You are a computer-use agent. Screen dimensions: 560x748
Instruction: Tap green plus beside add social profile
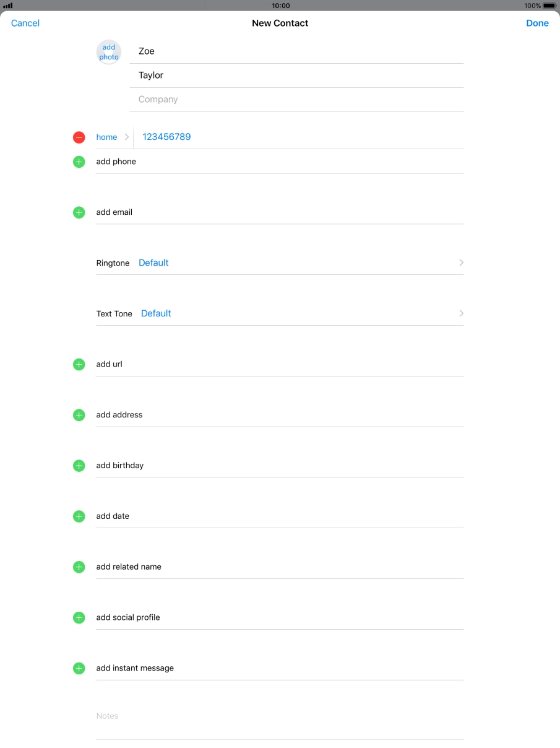(x=79, y=618)
